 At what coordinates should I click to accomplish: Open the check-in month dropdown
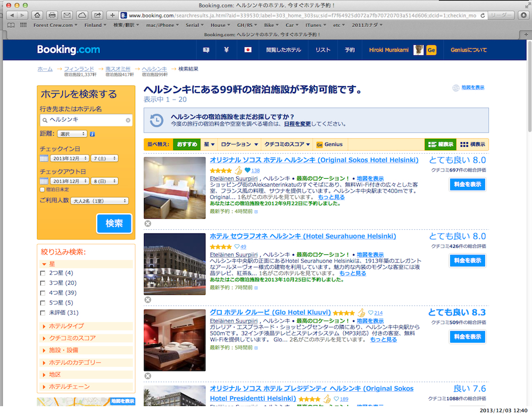[70, 159]
